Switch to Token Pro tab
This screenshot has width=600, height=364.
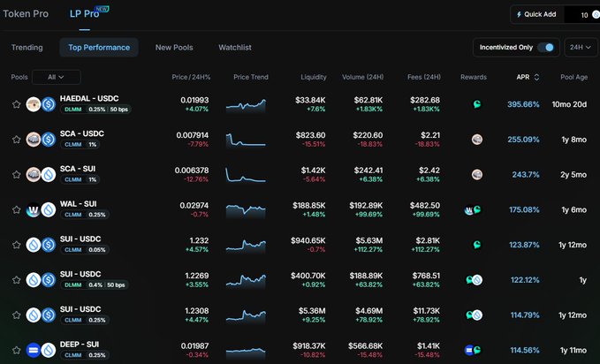click(26, 14)
